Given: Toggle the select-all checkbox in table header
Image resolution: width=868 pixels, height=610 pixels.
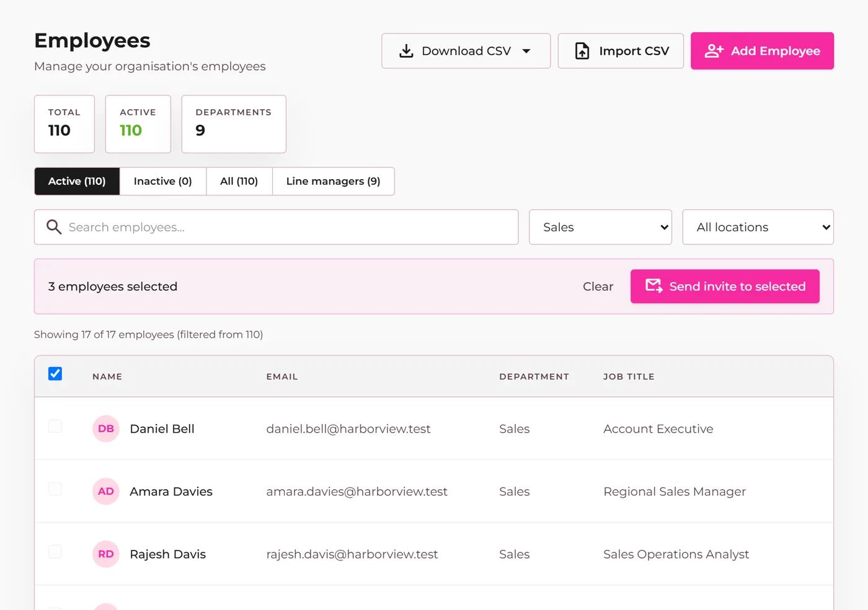Looking at the screenshot, I should click(x=55, y=373).
